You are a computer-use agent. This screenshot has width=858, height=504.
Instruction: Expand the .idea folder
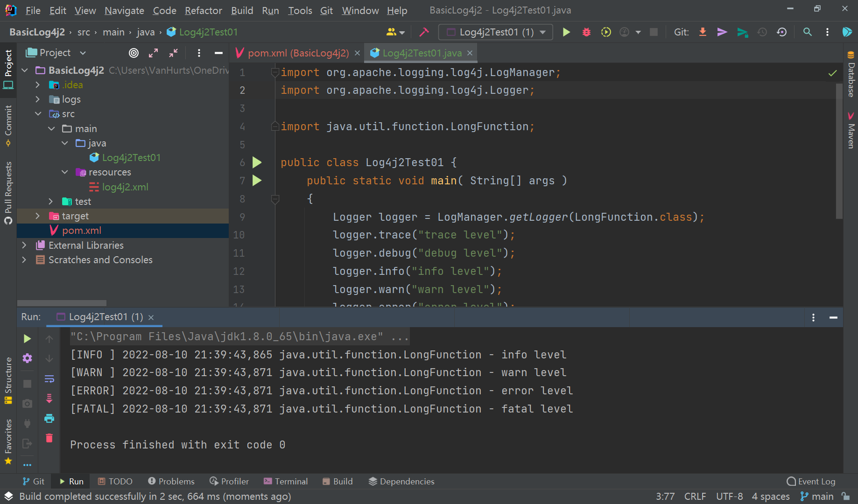point(38,85)
